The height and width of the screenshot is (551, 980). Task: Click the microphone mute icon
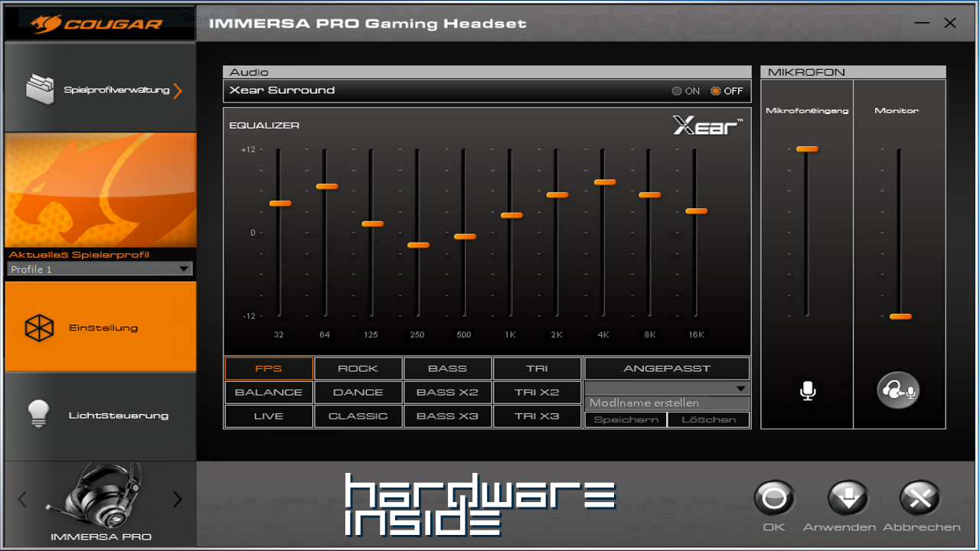coord(808,391)
